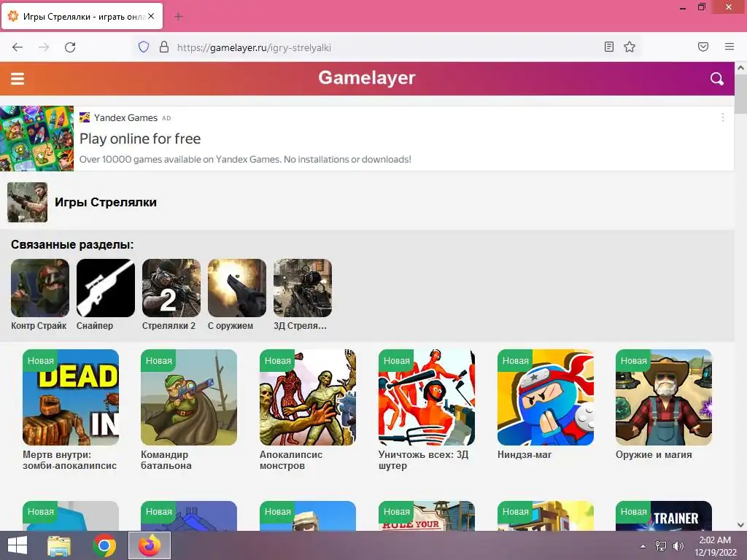The width and height of the screenshot is (747, 560).
Task: Go forward to the next page
Action: (44, 47)
